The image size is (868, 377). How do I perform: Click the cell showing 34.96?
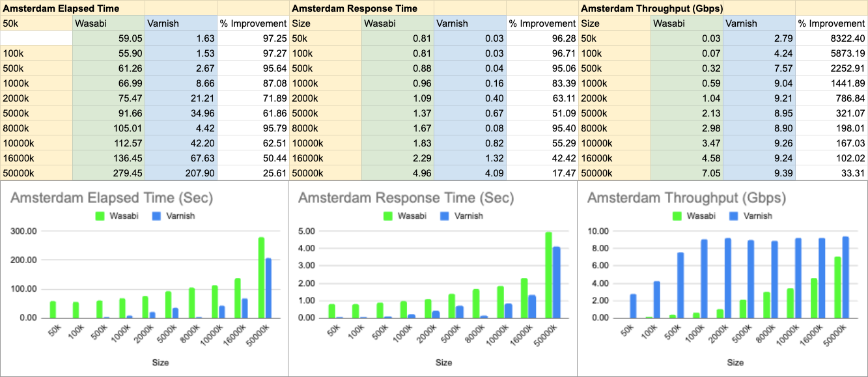[x=181, y=113]
